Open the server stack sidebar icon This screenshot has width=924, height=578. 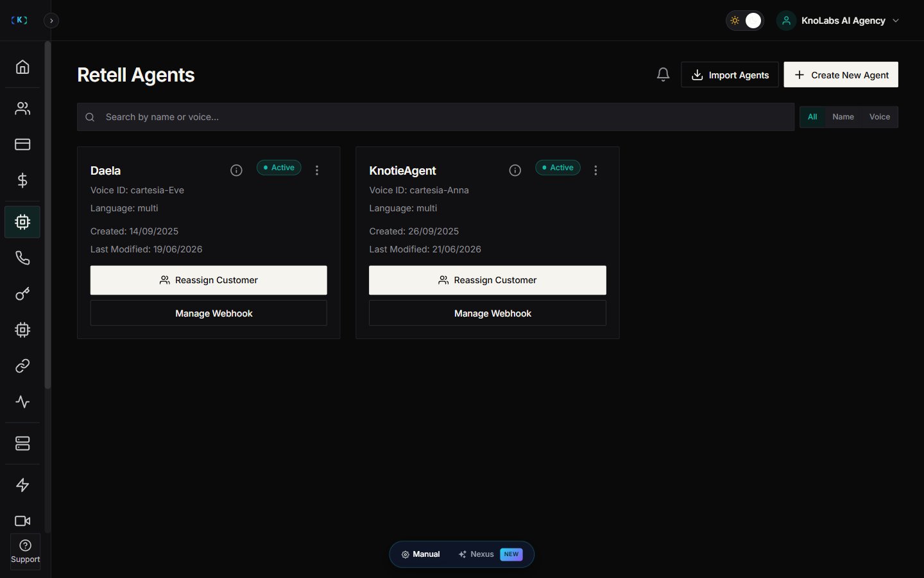pos(22,444)
